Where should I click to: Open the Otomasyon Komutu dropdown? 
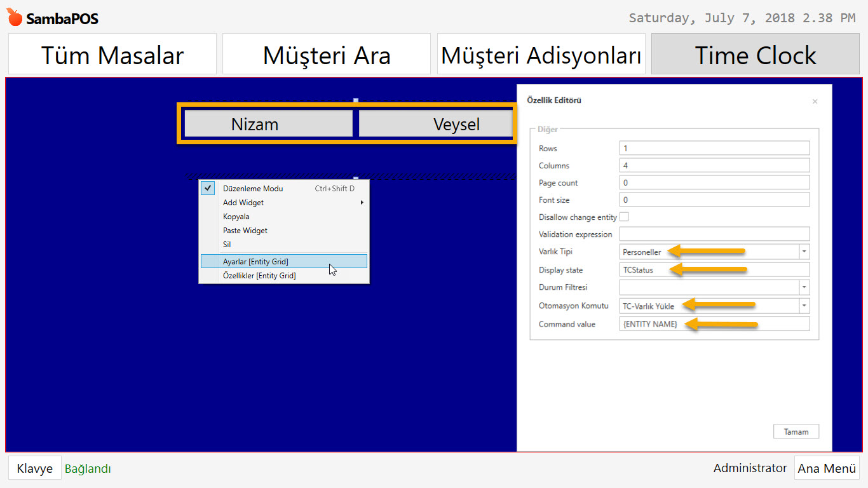click(x=804, y=306)
